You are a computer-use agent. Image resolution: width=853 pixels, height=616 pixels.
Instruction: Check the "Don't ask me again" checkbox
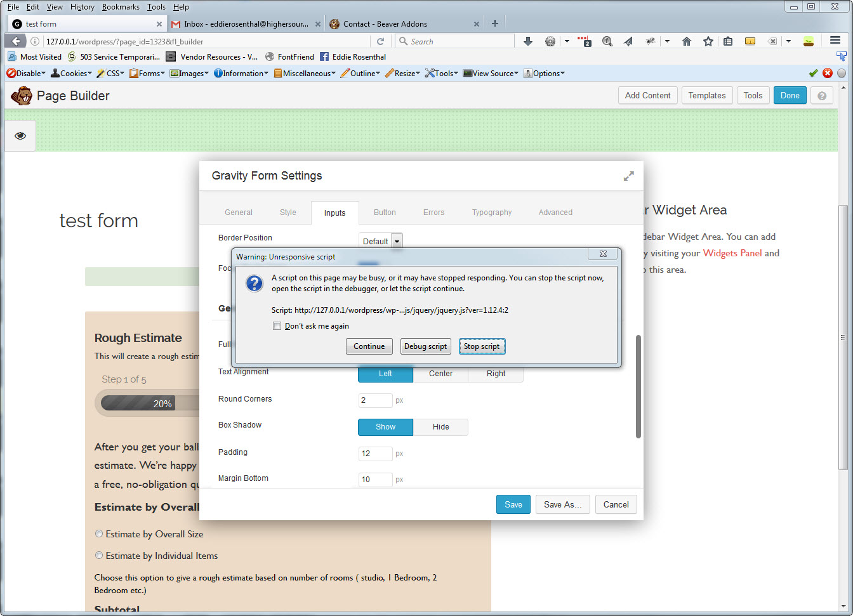(277, 326)
